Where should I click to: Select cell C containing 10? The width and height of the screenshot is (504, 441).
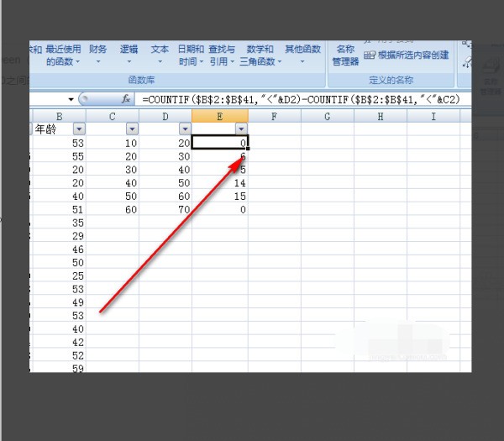pyautogui.click(x=113, y=143)
